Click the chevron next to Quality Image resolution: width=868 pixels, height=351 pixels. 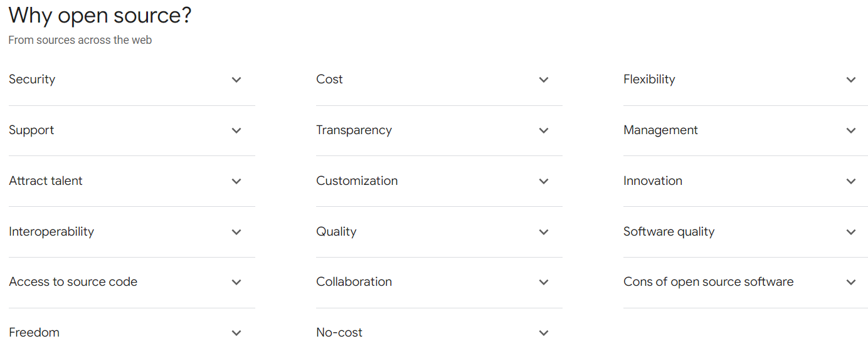544,232
